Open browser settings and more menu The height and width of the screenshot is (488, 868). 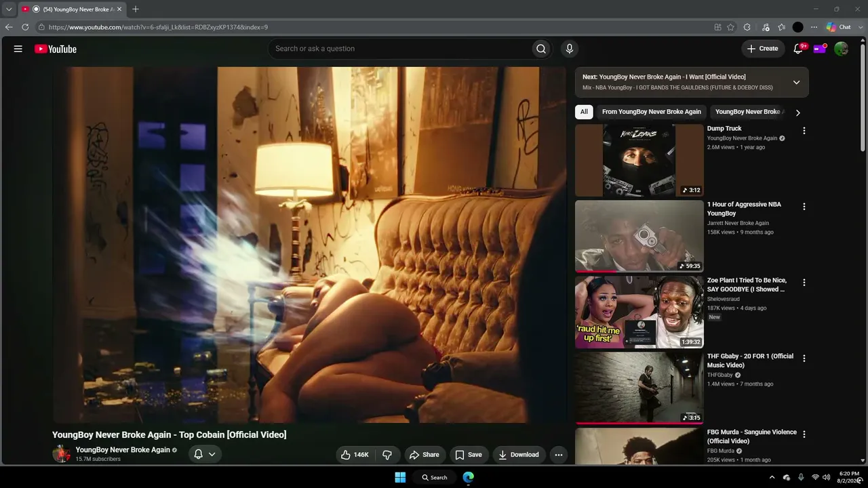814,27
